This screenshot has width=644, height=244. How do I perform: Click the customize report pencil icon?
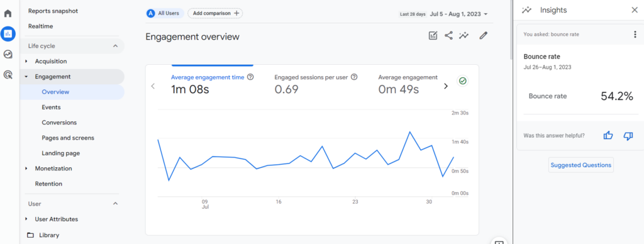(484, 36)
